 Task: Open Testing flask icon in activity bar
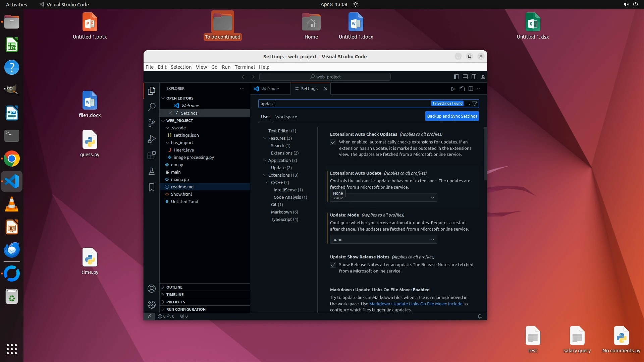tap(152, 171)
